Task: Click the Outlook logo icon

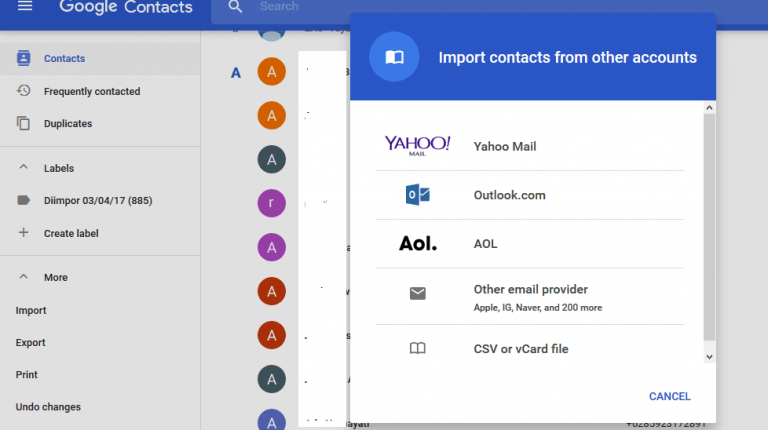Action: click(417, 195)
